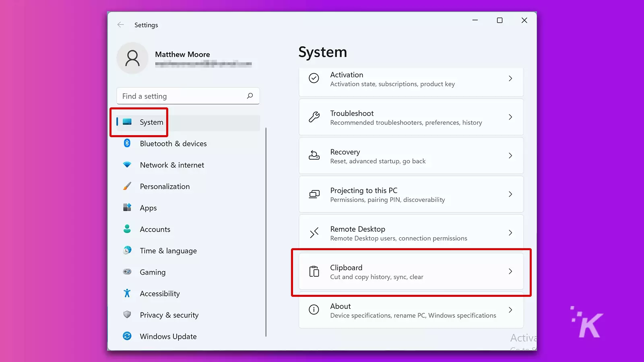The image size is (644, 362).
Task: Open Bluetooth & devices section
Action: (x=173, y=144)
